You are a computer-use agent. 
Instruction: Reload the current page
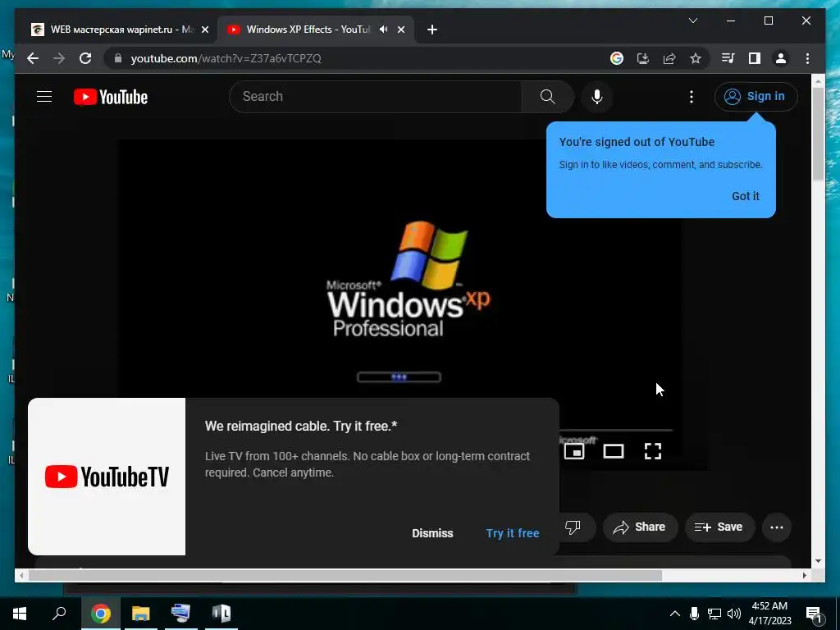pos(85,58)
